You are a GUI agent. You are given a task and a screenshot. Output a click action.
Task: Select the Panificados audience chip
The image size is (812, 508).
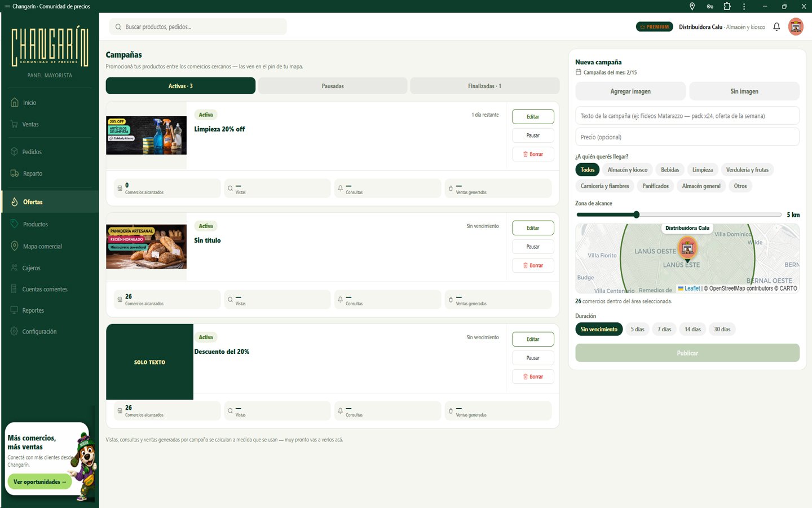click(x=655, y=186)
